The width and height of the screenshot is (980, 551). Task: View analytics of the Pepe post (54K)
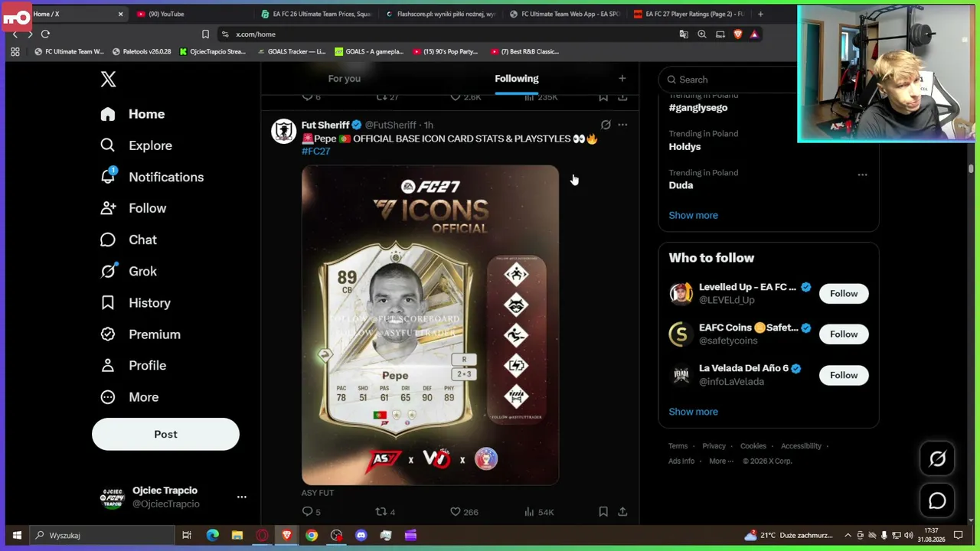coord(539,512)
